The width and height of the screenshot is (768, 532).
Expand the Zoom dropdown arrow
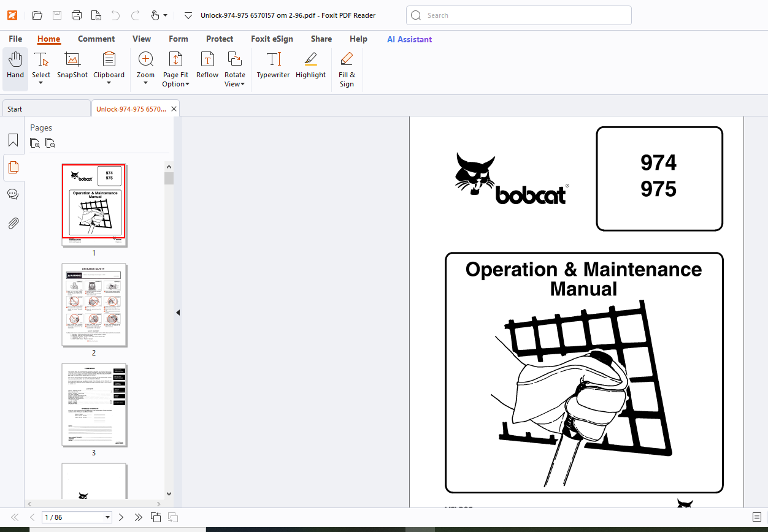[145, 83]
